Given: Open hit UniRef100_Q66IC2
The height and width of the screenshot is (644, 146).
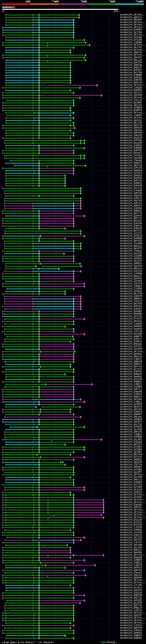Looking at the screenshot, I should 131,17.
